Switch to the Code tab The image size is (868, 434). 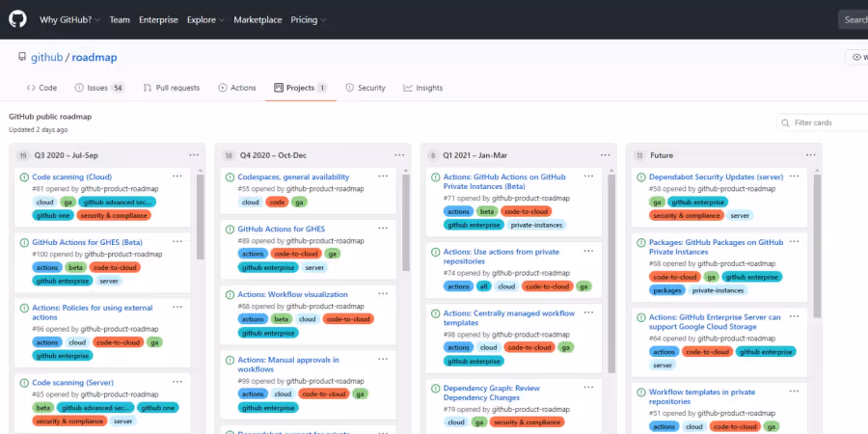click(x=41, y=88)
